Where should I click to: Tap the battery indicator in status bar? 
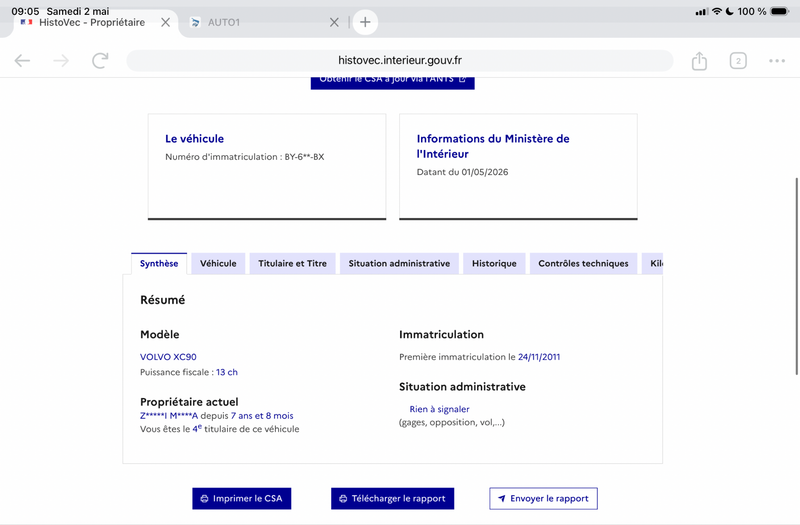780,11
